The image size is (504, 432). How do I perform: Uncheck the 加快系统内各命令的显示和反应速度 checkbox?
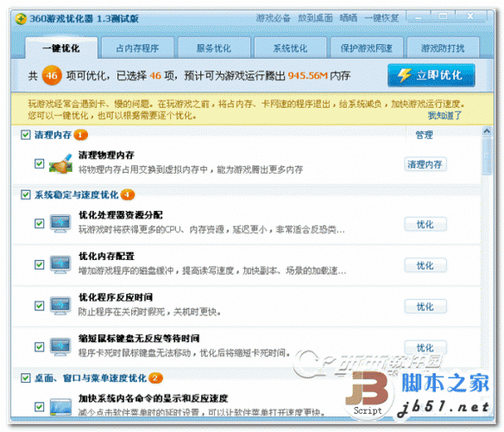[39, 407]
